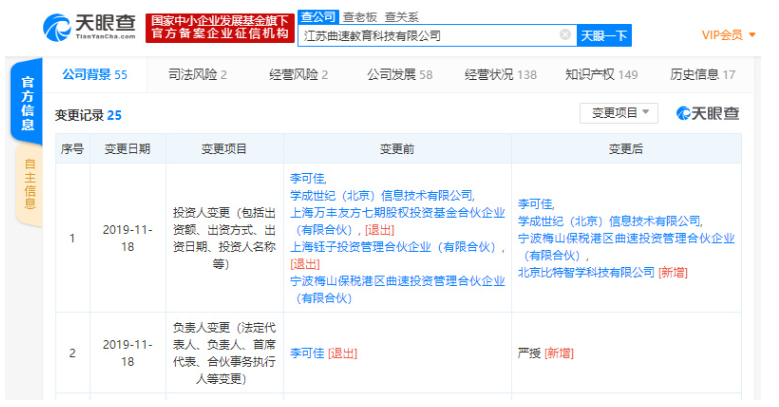The width and height of the screenshot is (779, 407).
Task: Click 严援 in row 2 变更后
Action: [x=529, y=353]
